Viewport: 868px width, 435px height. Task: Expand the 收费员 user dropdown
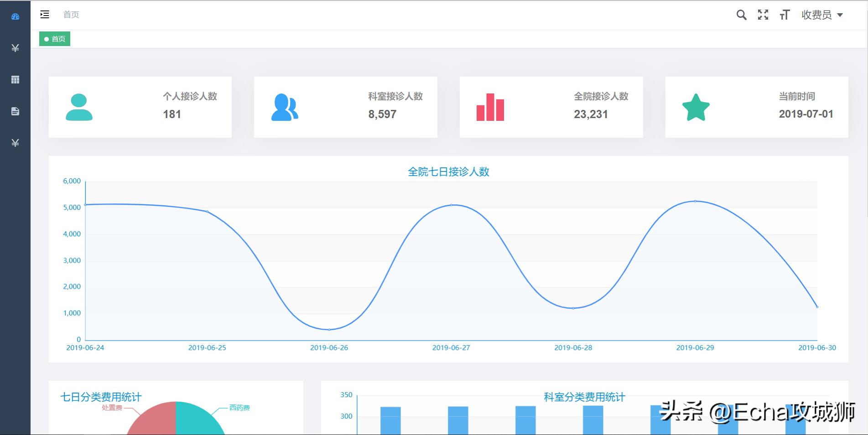pyautogui.click(x=818, y=14)
